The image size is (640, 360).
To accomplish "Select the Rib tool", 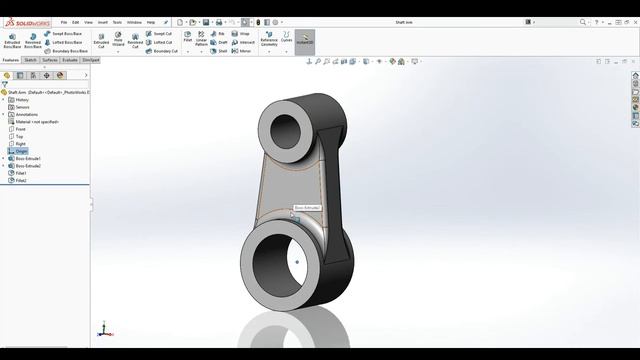I will [x=218, y=33].
